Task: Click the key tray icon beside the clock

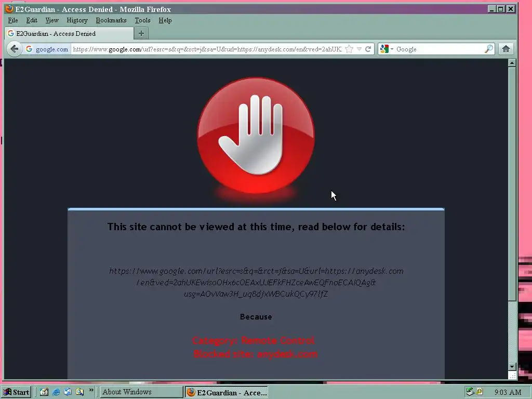Action: (x=480, y=392)
